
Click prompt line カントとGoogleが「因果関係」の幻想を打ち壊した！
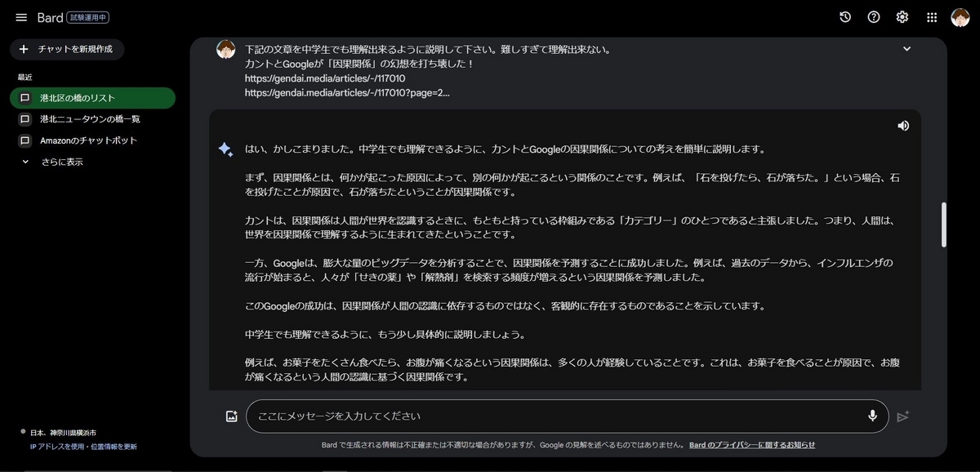[359, 64]
